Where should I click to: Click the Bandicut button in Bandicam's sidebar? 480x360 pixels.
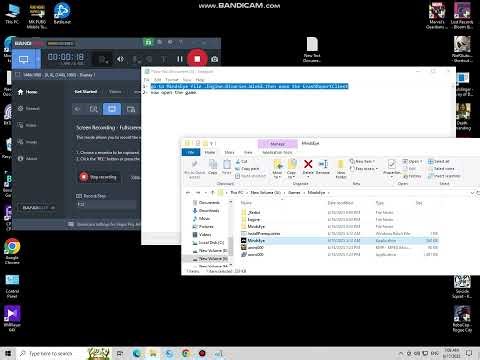click(37, 208)
